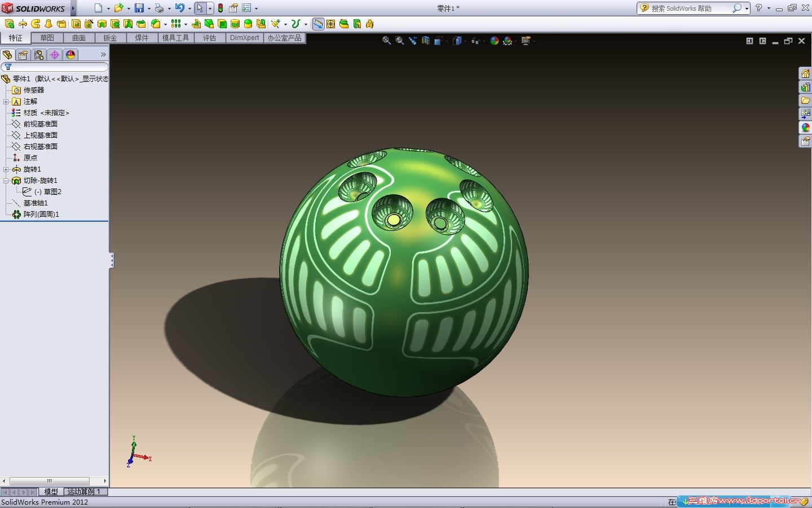This screenshot has width=812, height=508.
Task: Create a new document with the New icon
Action: 99,8
